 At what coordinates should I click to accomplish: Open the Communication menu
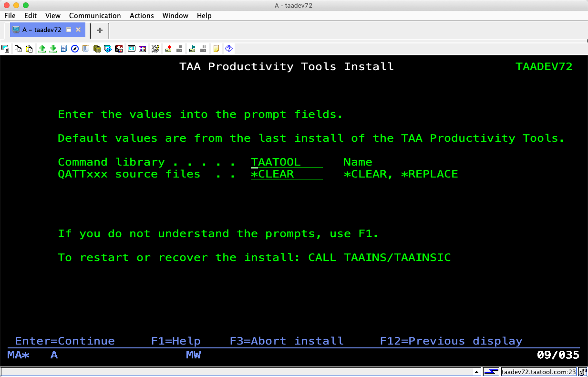95,16
